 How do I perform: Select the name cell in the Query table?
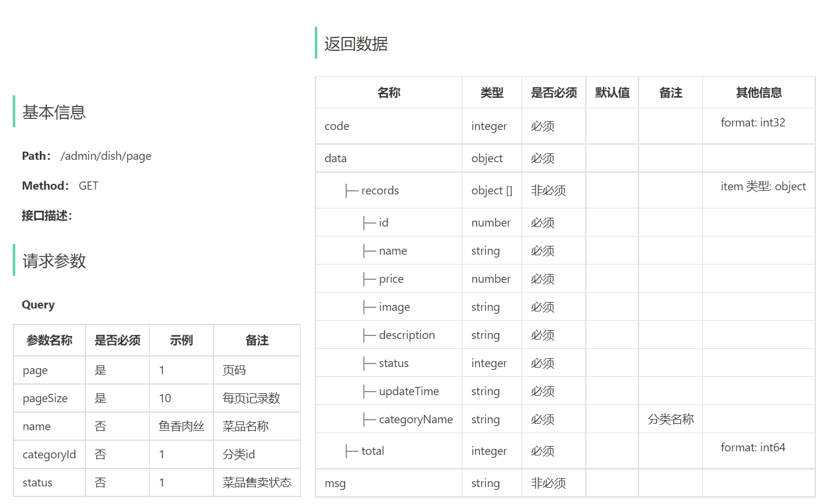pyautogui.click(x=50, y=426)
